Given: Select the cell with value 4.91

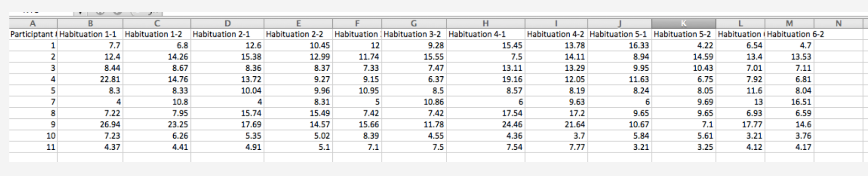Looking at the screenshot, I should click(x=227, y=147).
